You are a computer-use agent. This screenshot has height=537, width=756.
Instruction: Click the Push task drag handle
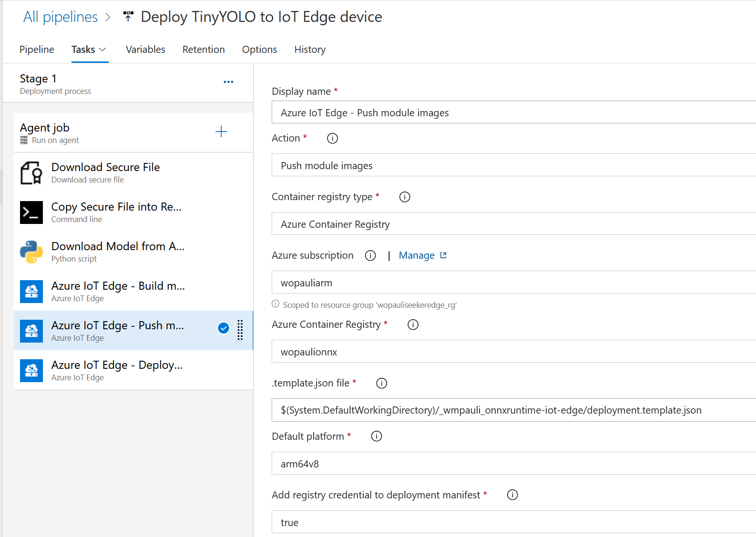point(240,330)
